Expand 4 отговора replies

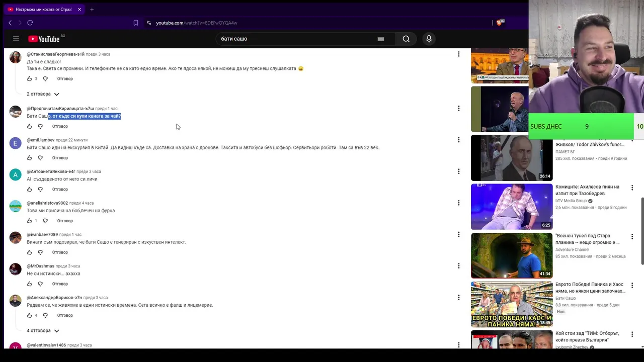43,331
